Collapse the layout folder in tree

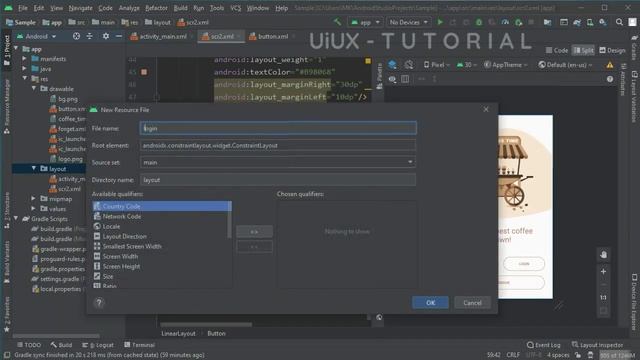tap(34, 169)
